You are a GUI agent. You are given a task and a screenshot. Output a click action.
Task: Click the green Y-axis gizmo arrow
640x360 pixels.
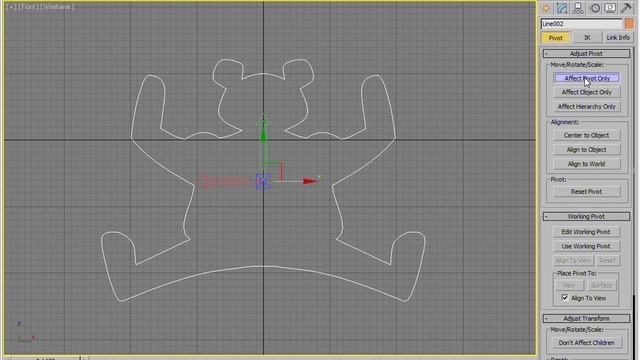coord(264,133)
